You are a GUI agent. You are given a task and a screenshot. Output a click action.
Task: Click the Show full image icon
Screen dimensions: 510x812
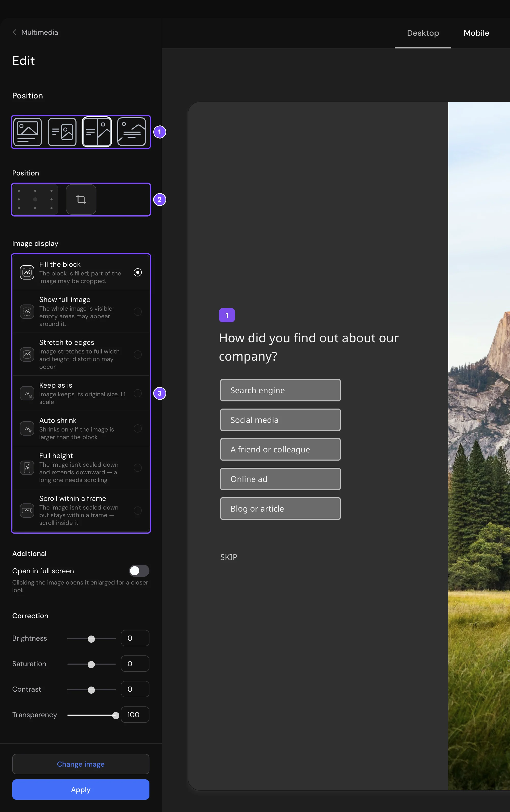click(27, 311)
